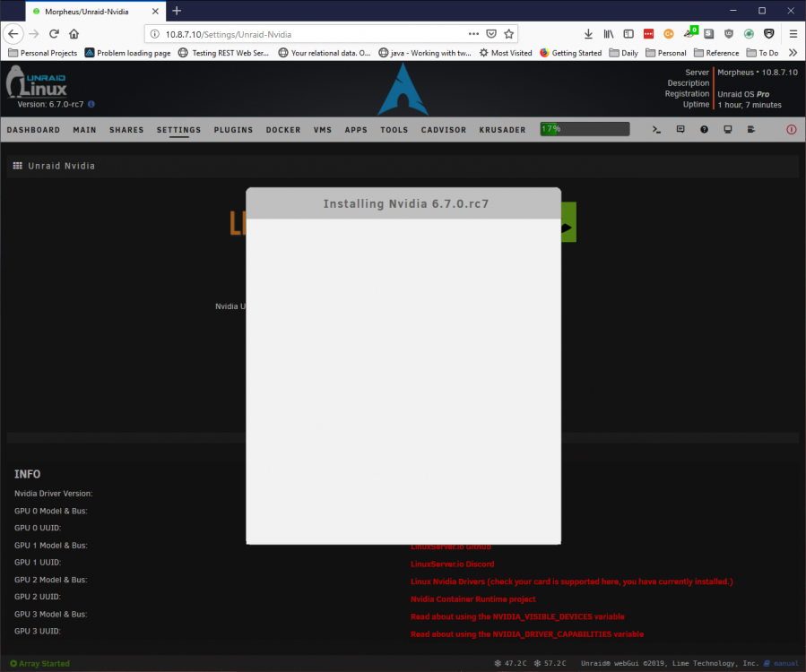Open the Unraid info monitor icon
The height and width of the screenshot is (672, 806).
728,129
